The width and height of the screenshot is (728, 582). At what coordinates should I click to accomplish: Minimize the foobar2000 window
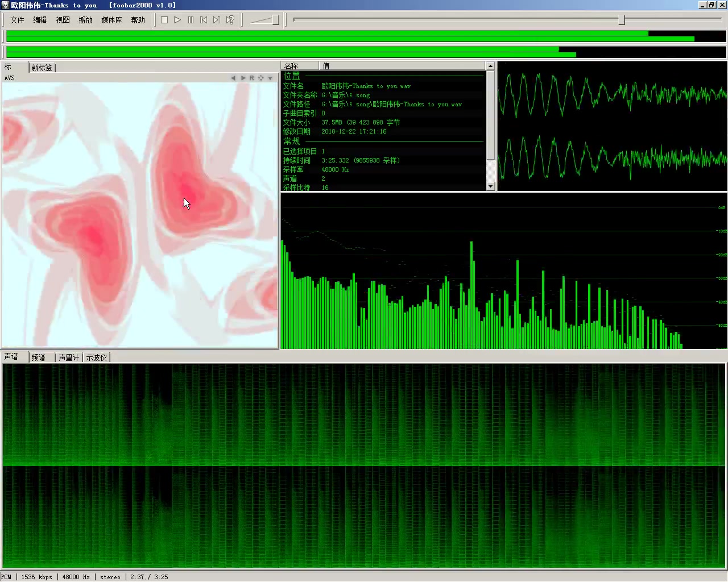(x=703, y=5)
